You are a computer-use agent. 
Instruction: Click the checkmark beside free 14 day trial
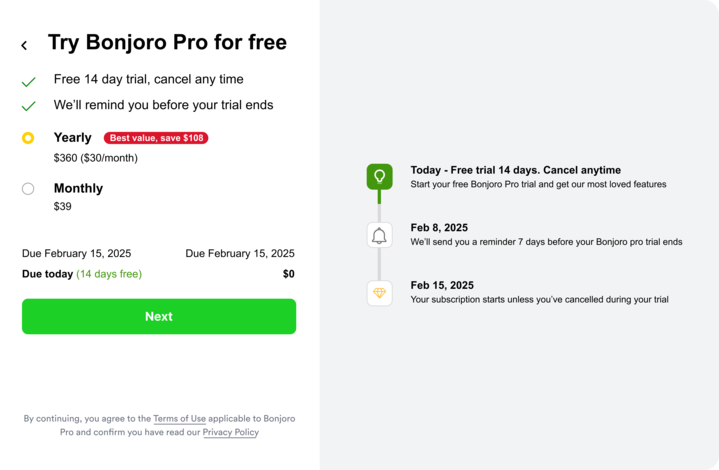(x=29, y=81)
